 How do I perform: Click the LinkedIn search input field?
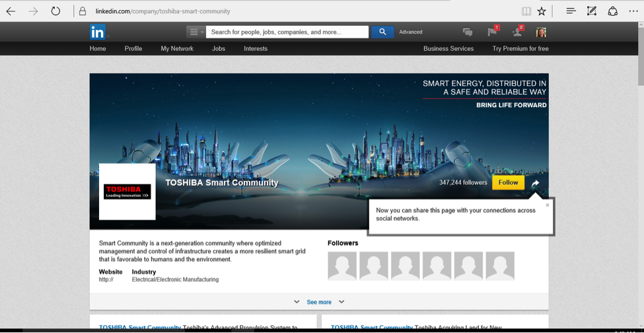coord(287,32)
